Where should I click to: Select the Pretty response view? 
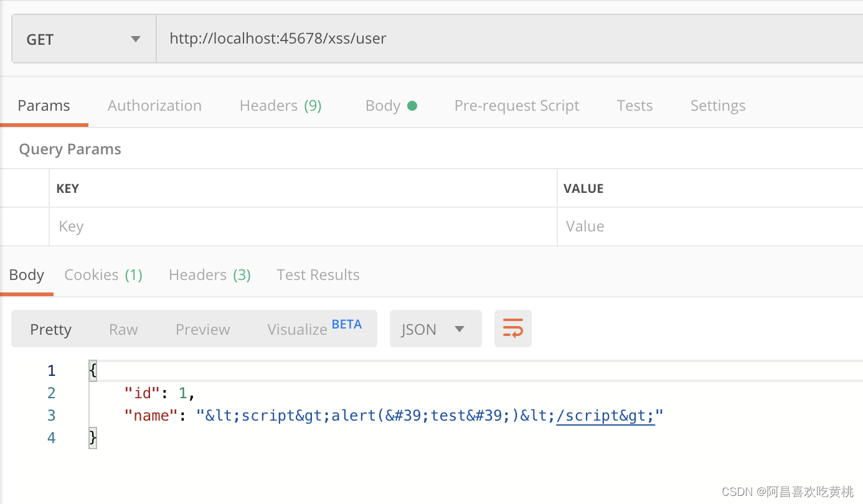50,329
